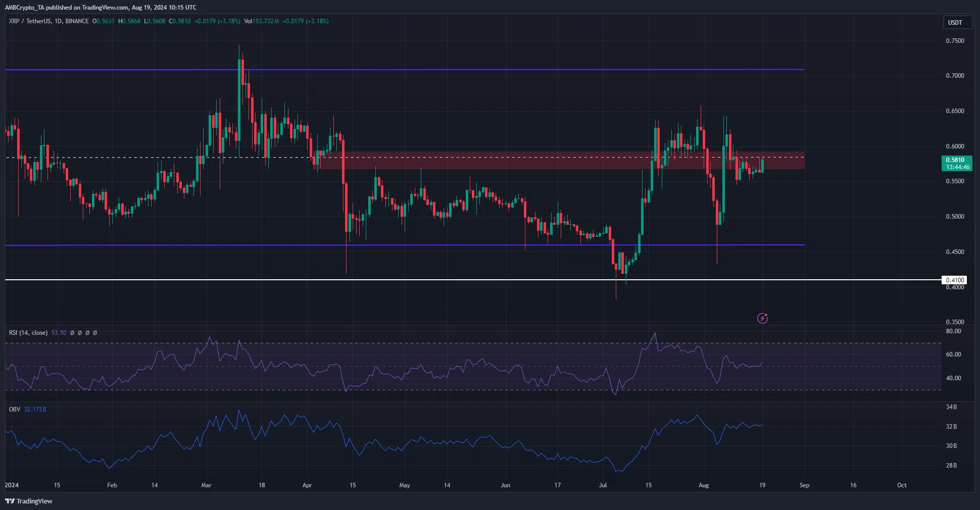This screenshot has height=510, width=980.
Task: Click the Mar label on time axis
Action: pos(206,485)
